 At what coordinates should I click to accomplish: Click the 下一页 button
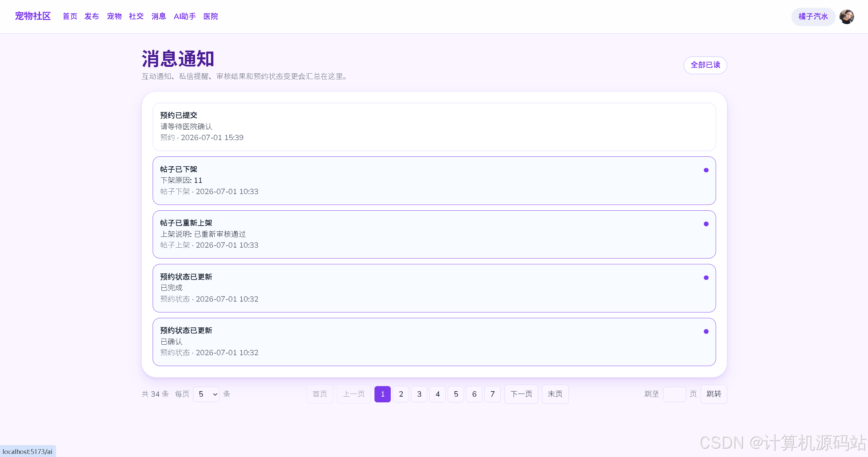(521, 394)
